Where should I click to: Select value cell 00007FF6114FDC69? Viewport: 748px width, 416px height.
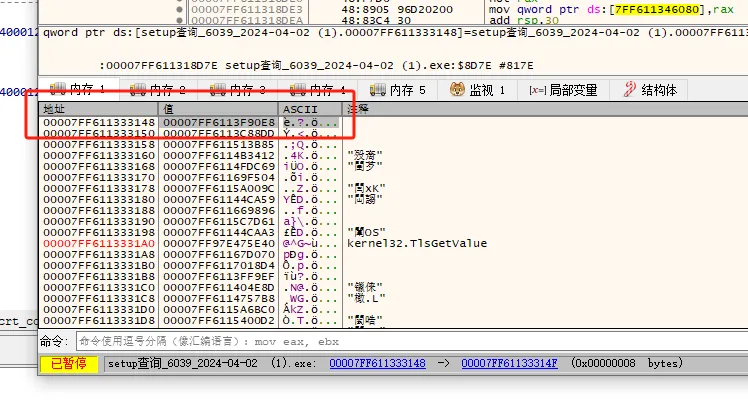219,166
